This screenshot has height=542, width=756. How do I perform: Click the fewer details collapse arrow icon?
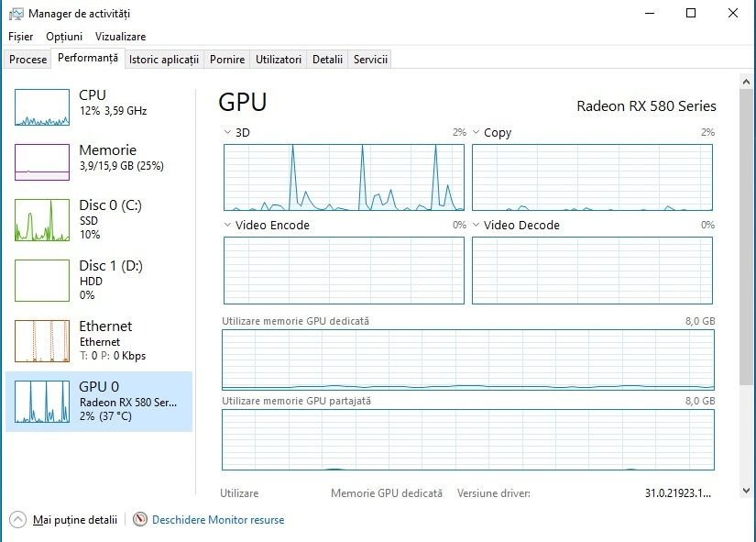point(18,520)
